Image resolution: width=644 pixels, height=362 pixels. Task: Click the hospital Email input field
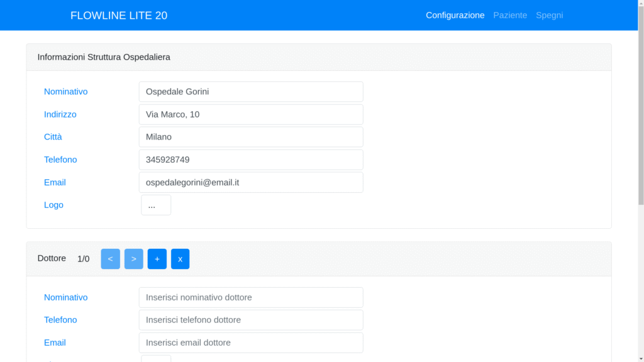(x=250, y=182)
